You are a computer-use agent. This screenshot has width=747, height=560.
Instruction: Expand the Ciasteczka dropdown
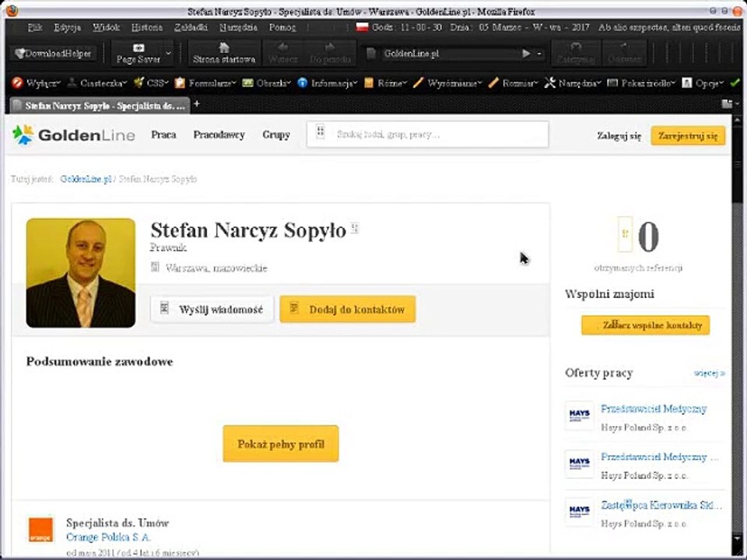click(x=97, y=83)
